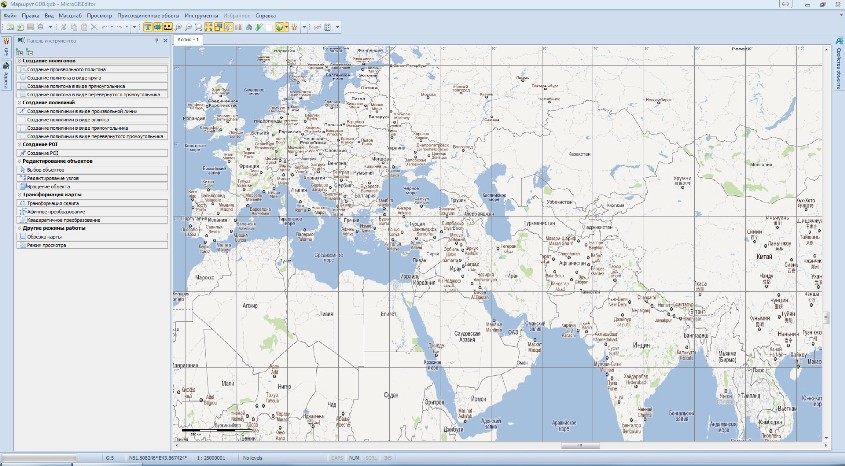Select the map document tab above the map
Image resolution: width=845 pixels, height=466 pixels.
188,40
